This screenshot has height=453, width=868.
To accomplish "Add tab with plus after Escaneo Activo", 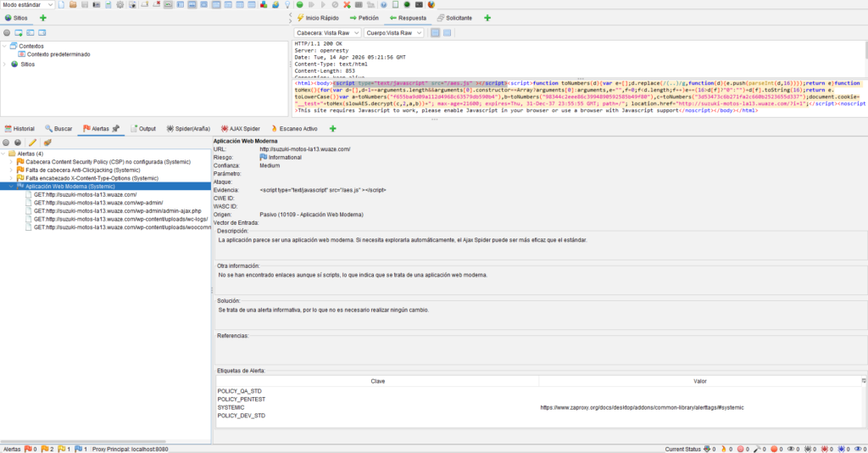I will tap(332, 128).
